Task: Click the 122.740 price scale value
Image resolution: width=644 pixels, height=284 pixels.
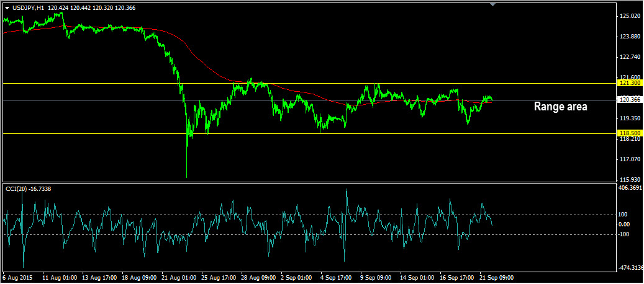Action: pos(629,56)
